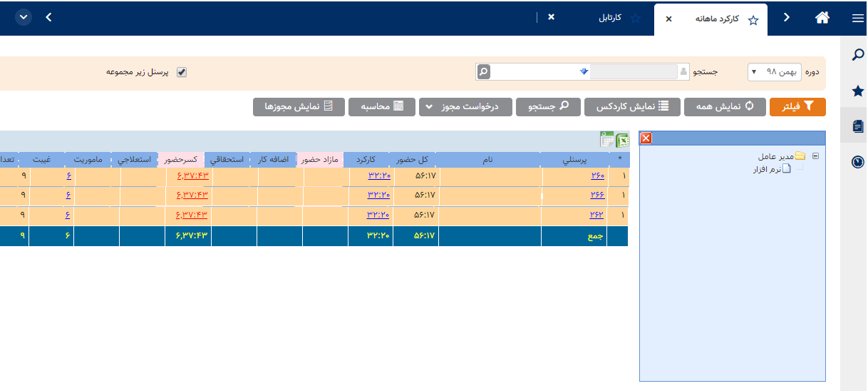The image size is (868, 391).
Task: Star the کارتابل tab as favorite
Action: coord(636,18)
